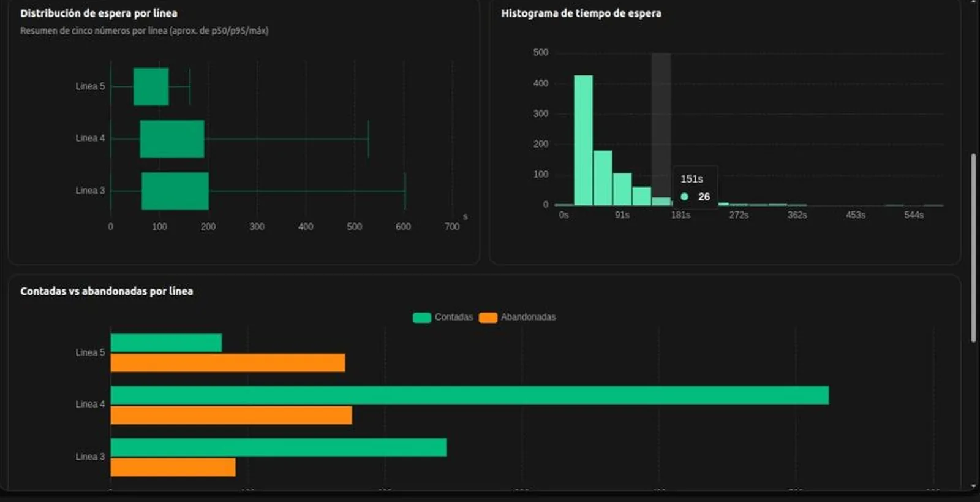Click the "Línea 3" label in the bar chart
The width and height of the screenshot is (980, 502).
tap(90, 457)
